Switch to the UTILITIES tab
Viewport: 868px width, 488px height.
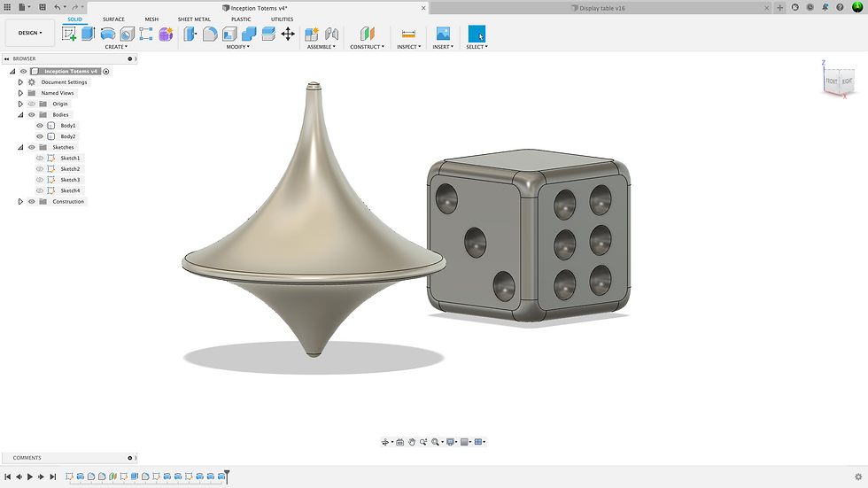click(x=282, y=19)
